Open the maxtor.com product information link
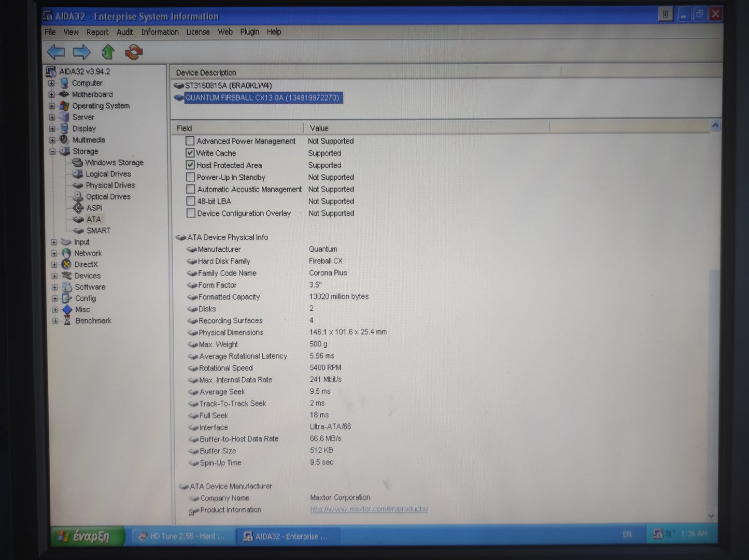 369,509
